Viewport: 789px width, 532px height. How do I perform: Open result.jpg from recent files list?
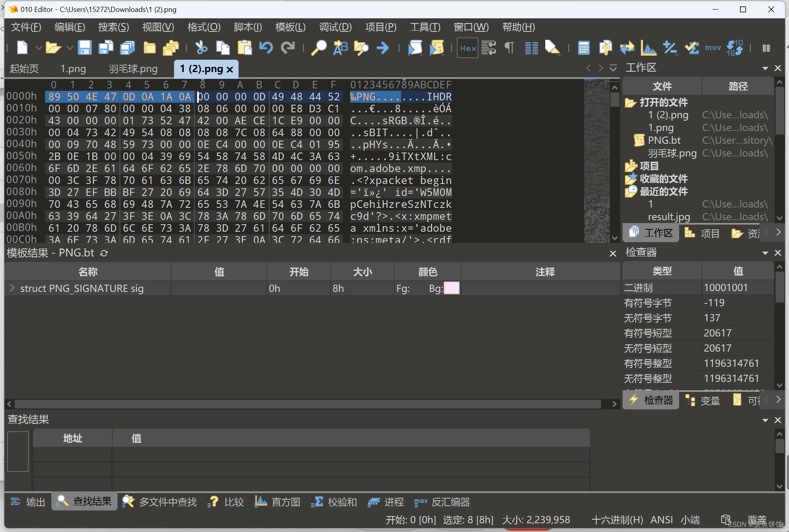669,217
